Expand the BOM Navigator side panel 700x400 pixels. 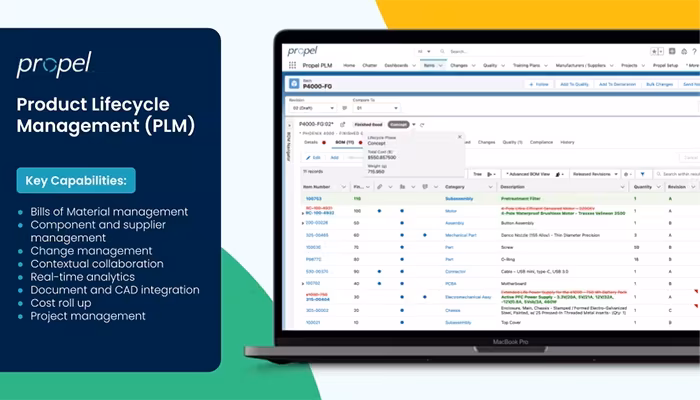pyautogui.click(x=289, y=125)
